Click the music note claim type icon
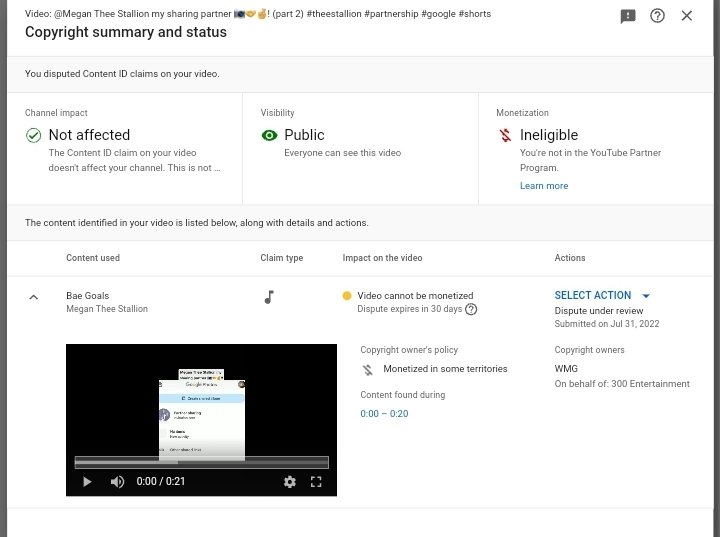The image size is (720, 537). tap(270, 297)
